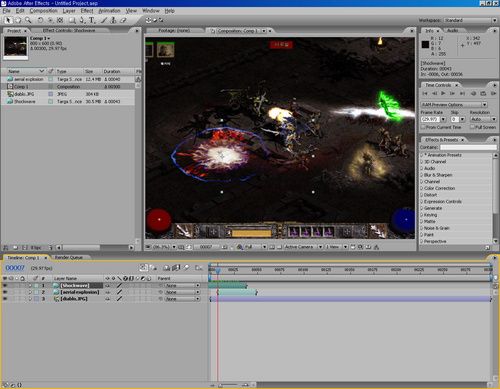Image resolution: width=500 pixels, height=389 pixels.
Task: Open the RAM Preview Options dropdown
Action: [454, 105]
